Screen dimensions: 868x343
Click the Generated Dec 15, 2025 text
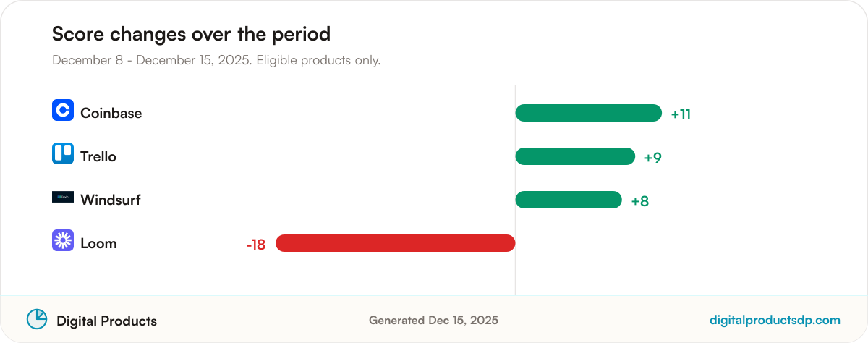coord(433,320)
